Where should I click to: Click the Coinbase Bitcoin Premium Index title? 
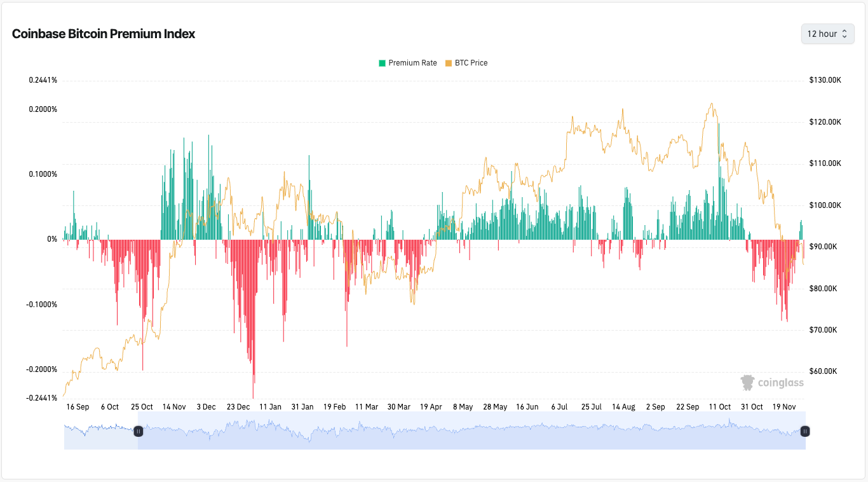[x=103, y=34]
